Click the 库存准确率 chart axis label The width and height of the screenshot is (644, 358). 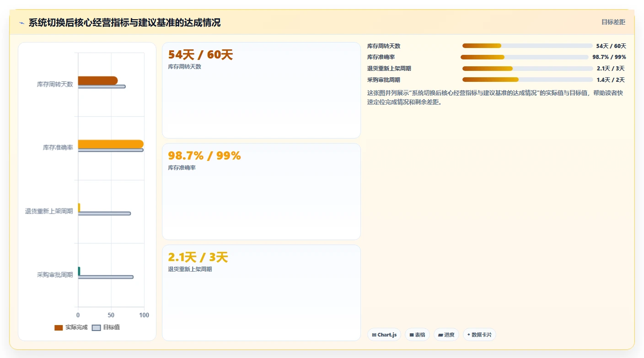[x=58, y=148]
